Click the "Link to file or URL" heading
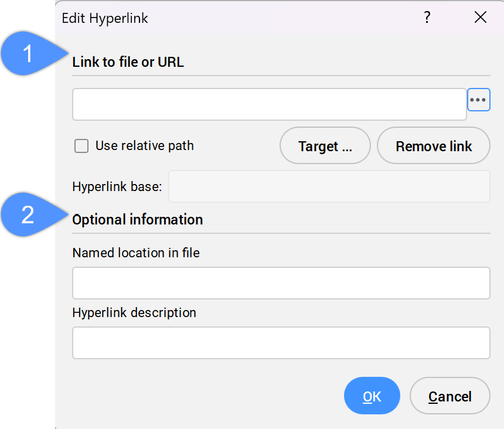Image resolution: width=504 pixels, height=429 pixels. [128, 62]
